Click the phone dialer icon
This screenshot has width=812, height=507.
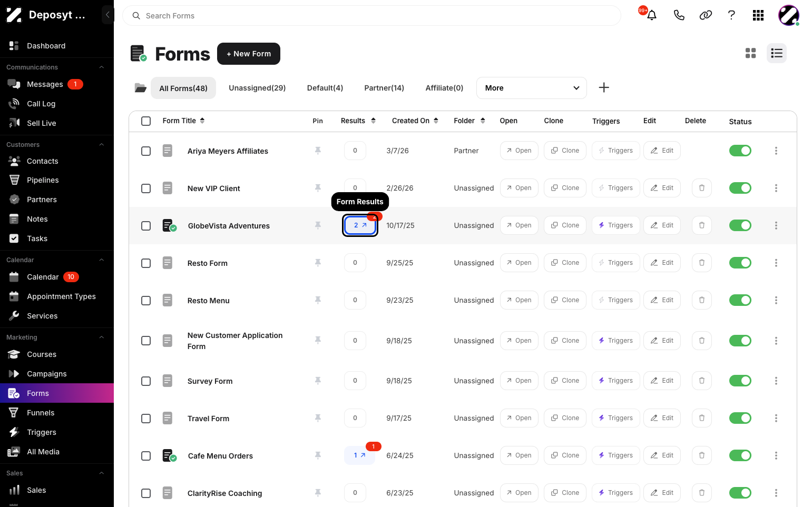679,15
